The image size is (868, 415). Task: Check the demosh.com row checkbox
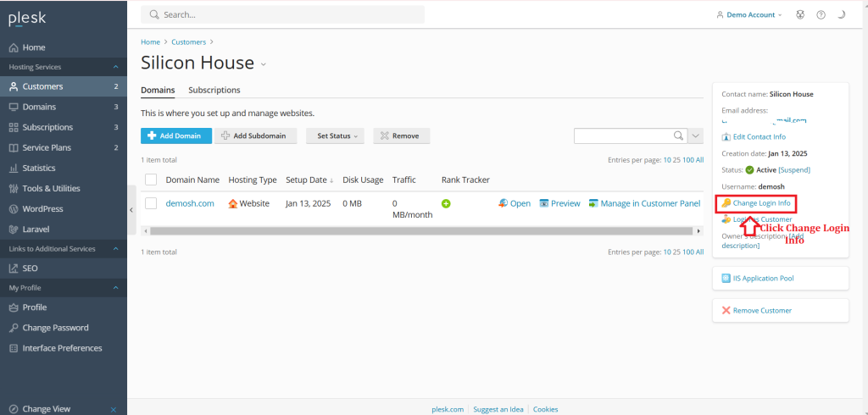pyautogui.click(x=151, y=203)
